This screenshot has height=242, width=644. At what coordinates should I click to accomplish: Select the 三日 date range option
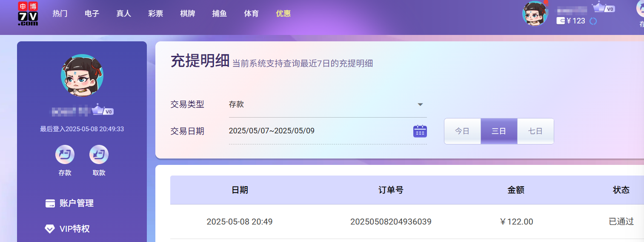point(499,131)
